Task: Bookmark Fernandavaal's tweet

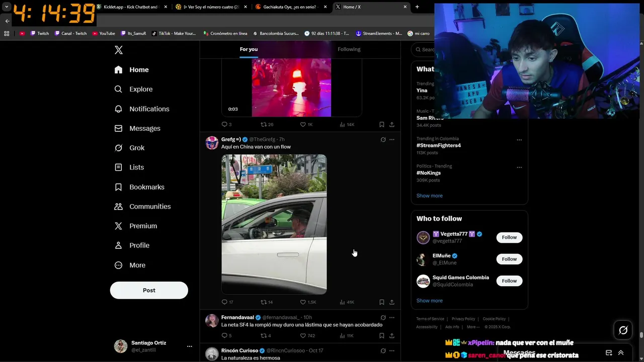Action: pos(382,336)
